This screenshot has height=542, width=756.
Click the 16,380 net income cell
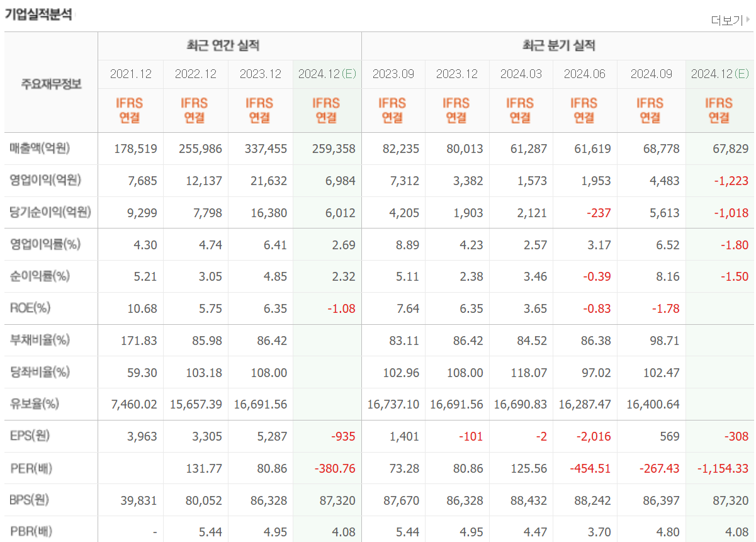[269, 213]
